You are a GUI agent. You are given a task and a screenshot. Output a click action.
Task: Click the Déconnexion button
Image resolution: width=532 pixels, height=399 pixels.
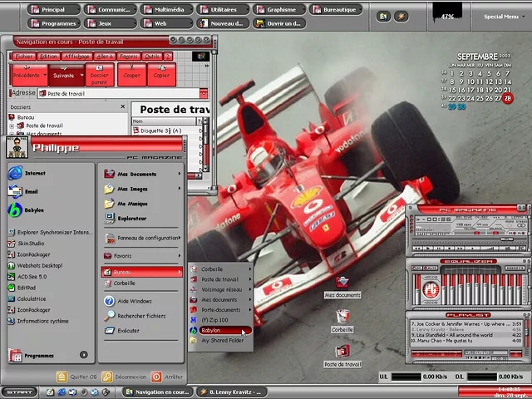tap(125, 377)
